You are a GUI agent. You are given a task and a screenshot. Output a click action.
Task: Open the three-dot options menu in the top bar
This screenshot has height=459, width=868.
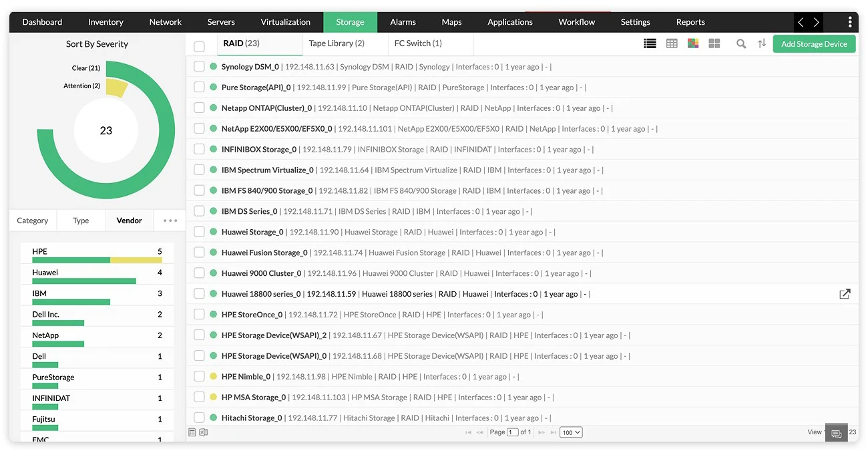pos(850,22)
